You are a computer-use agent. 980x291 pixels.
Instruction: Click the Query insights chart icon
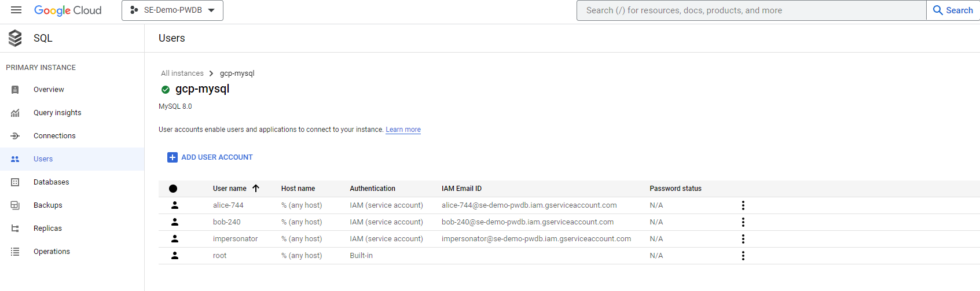point(15,113)
